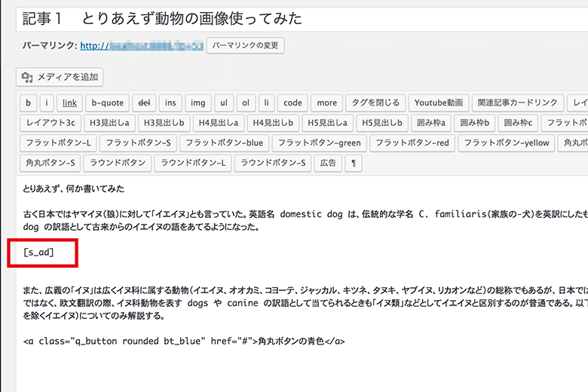588x392 pixels.
Task: Click the 'more' tag button
Action: click(326, 103)
